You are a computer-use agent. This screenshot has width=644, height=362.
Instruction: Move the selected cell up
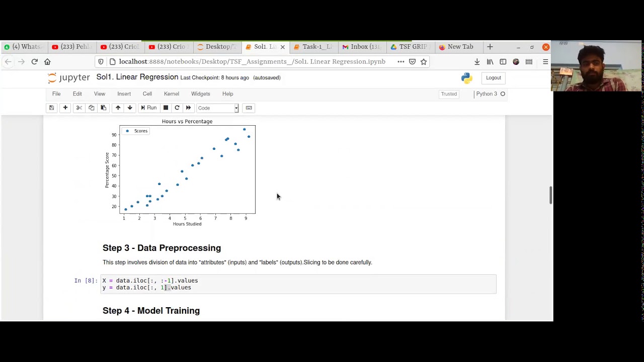[118, 108]
